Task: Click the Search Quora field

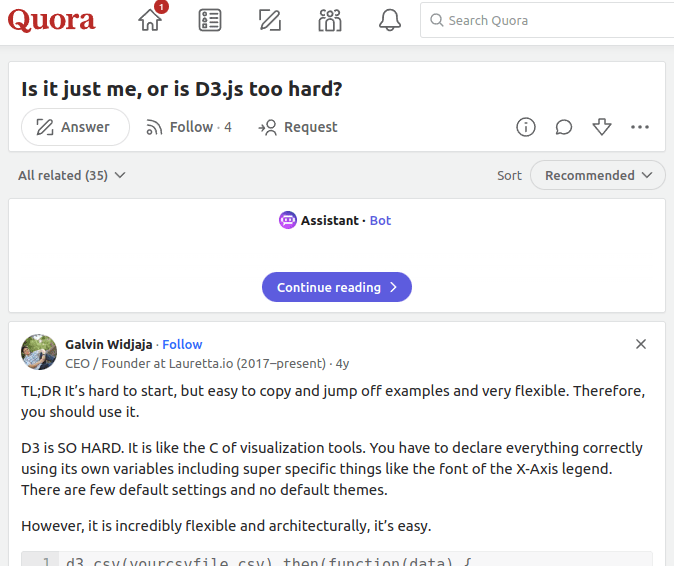Action: [547, 20]
